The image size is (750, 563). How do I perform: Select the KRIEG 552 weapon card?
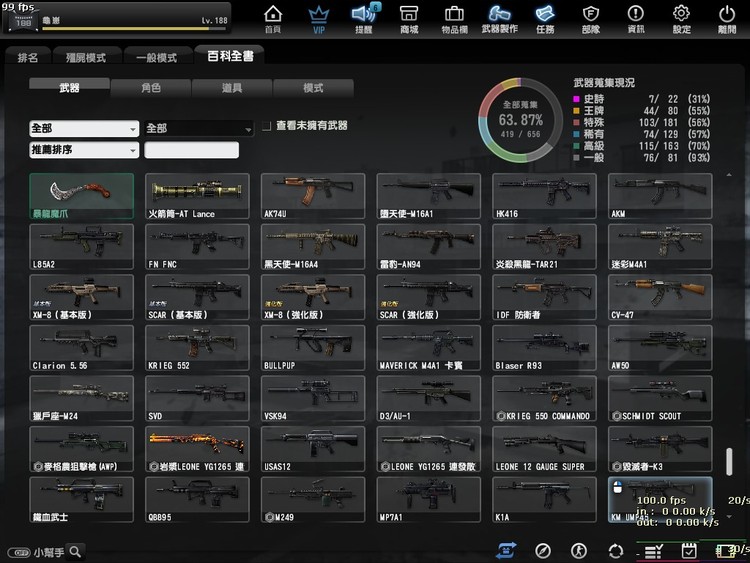[198, 348]
